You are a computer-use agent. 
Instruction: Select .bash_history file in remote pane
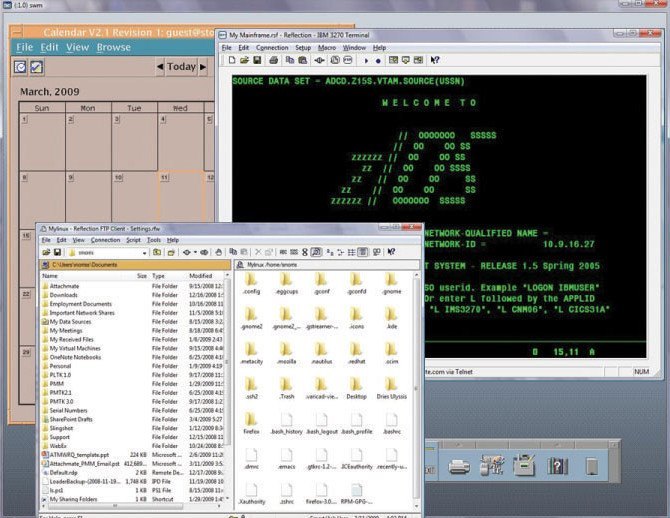pos(286,423)
